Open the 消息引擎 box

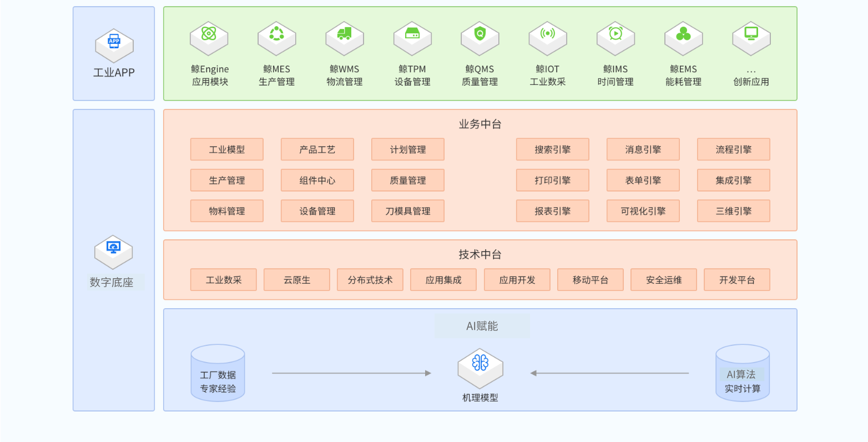pyautogui.click(x=643, y=149)
